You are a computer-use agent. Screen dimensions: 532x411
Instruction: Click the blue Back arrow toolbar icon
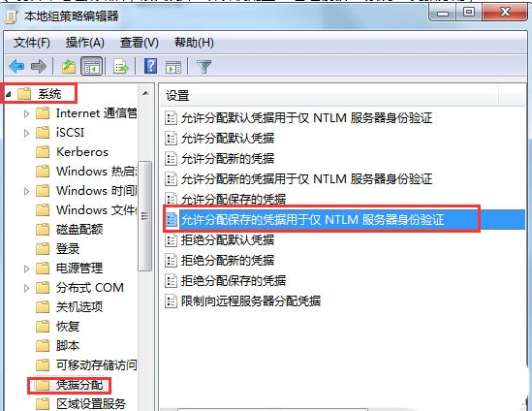pos(16,66)
